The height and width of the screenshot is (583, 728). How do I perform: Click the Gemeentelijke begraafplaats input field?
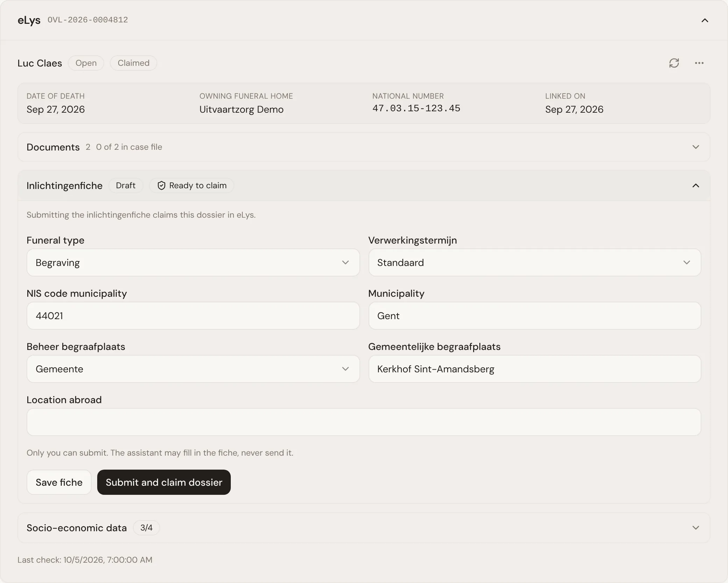pos(535,369)
